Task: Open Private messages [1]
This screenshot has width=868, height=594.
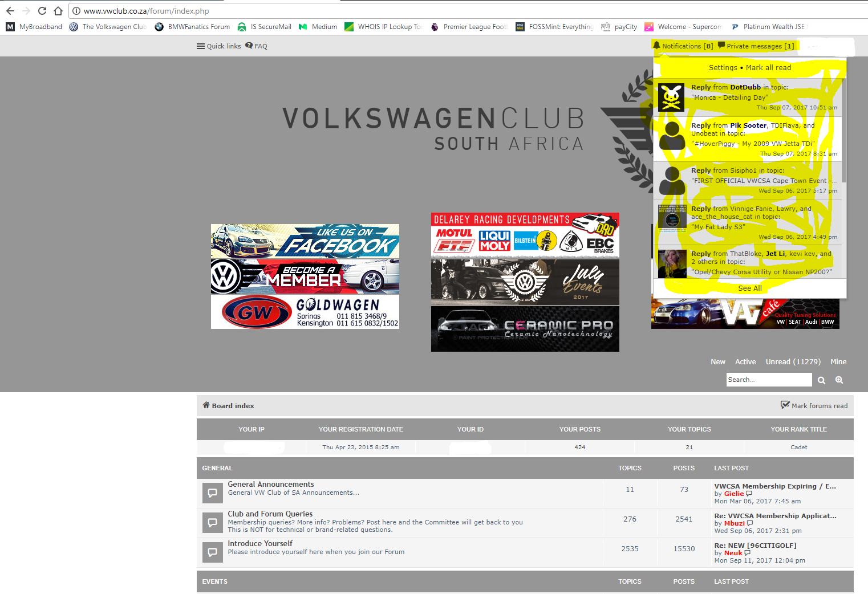Action: coord(756,46)
